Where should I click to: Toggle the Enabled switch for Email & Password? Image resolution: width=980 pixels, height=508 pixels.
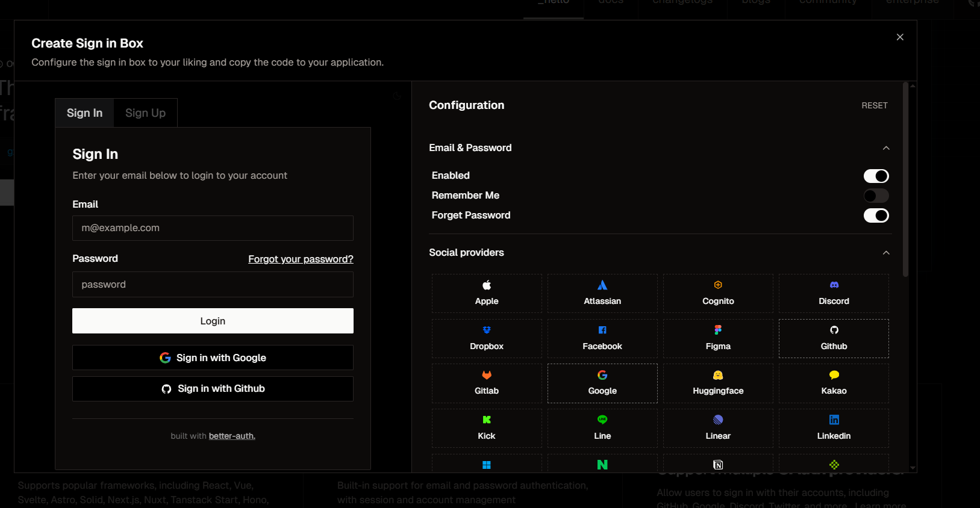(876, 176)
